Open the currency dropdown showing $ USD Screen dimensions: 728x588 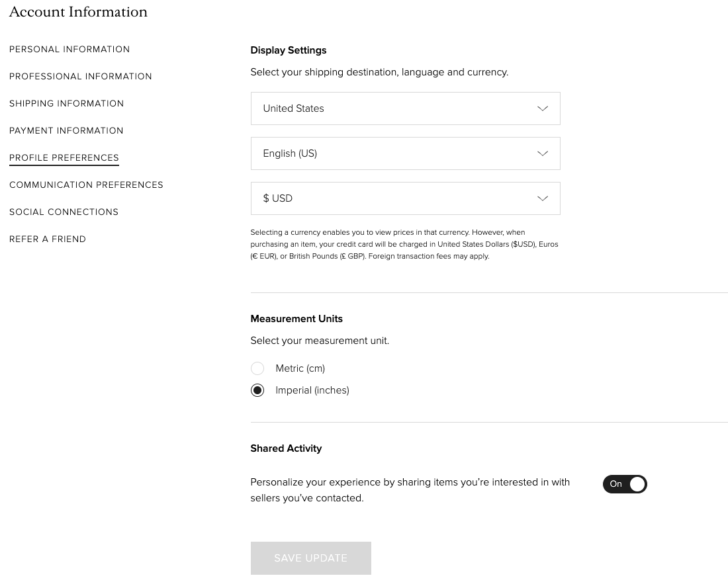coord(405,198)
